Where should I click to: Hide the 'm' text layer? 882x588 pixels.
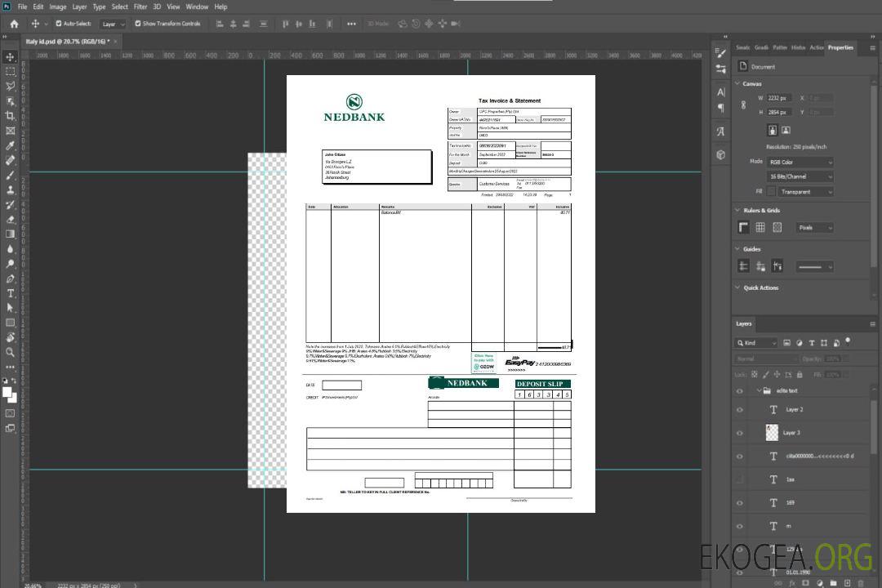tap(740, 527)
